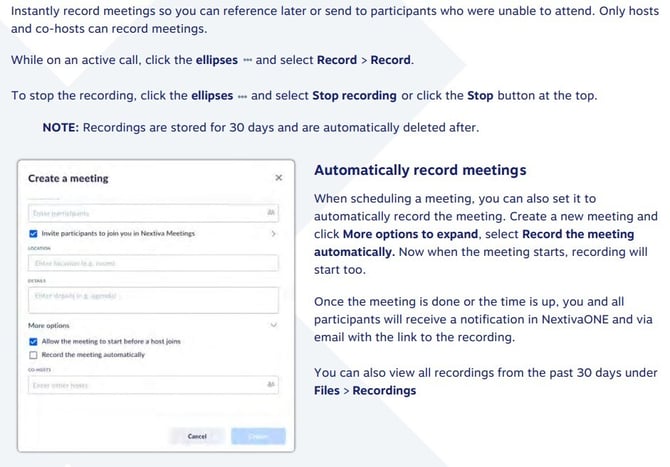Click the Create a meeting dialog title
This screenshot has width=670, height=467.
(x=68, y=179)
